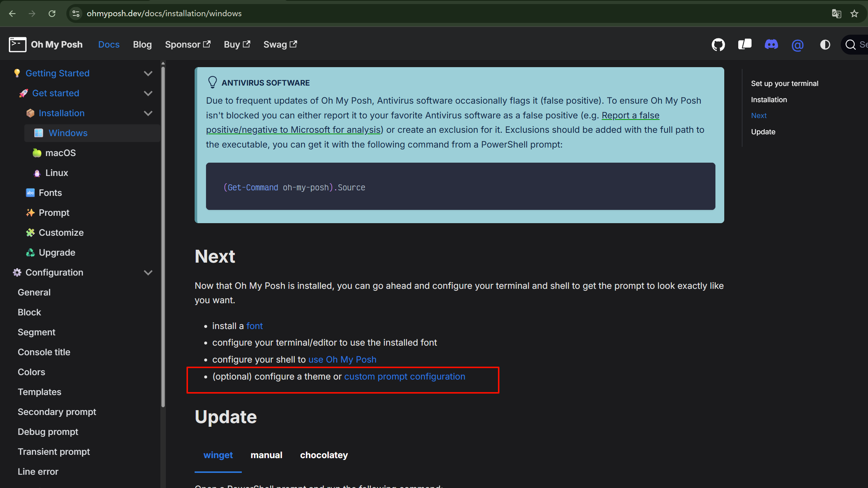Click the Mastodon @ icon in navbar
Screen dimensions: 868x488
tap(798, 45)
